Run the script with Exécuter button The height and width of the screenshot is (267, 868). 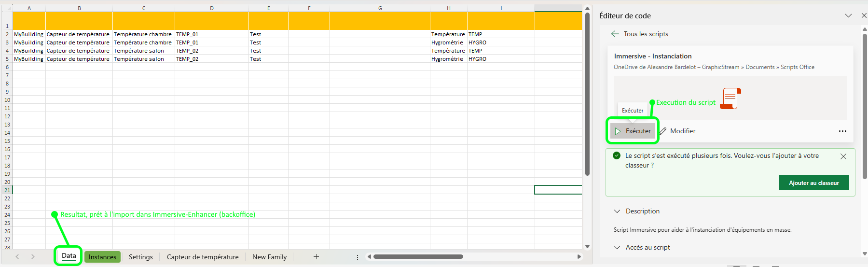coord(633,131)
